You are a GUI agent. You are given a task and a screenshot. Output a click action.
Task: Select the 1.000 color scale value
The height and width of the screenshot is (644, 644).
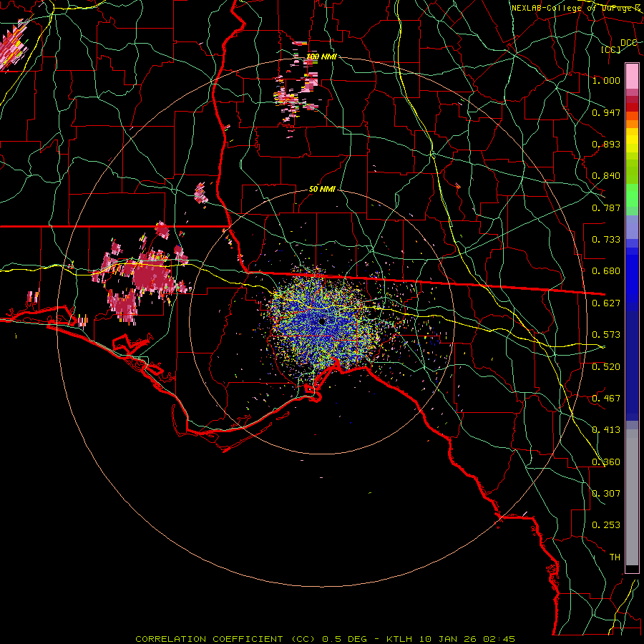coord(606,80)
